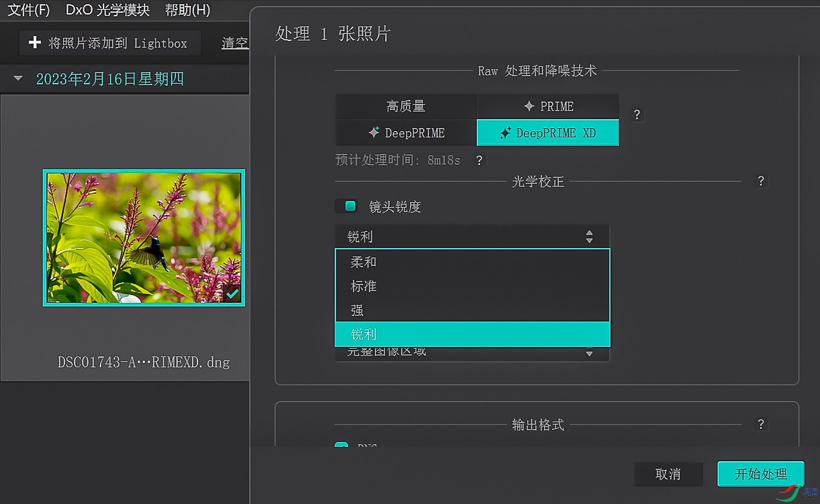The image size is (820, 504).
Task: Open the 完整图像区域 dropdown arrow
Action: [x=589, y=353]
